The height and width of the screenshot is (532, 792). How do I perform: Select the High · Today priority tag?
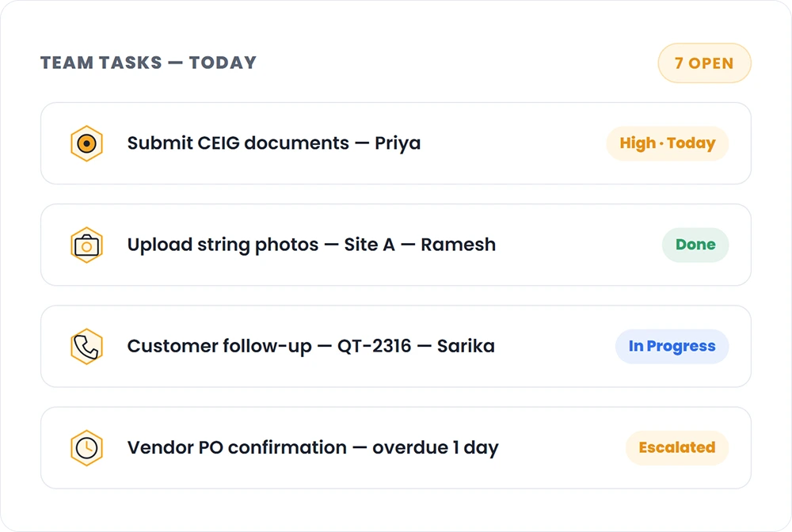(x=667, y=143)
